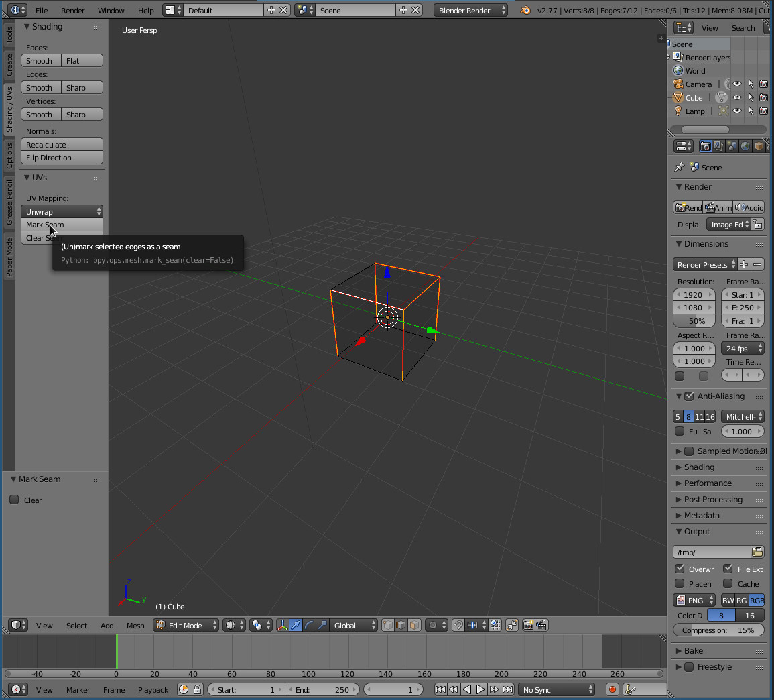The width and height of the screenshot is (774, 700).
Task: Collapse the UVs panel
Action: coord(27,177)
